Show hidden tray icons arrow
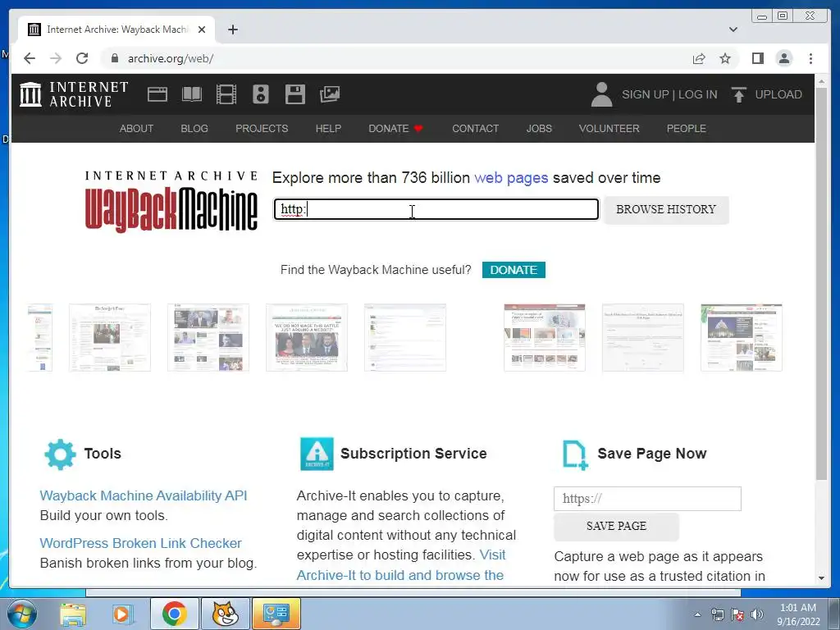 pyautogui.click(x=697, y=614)
